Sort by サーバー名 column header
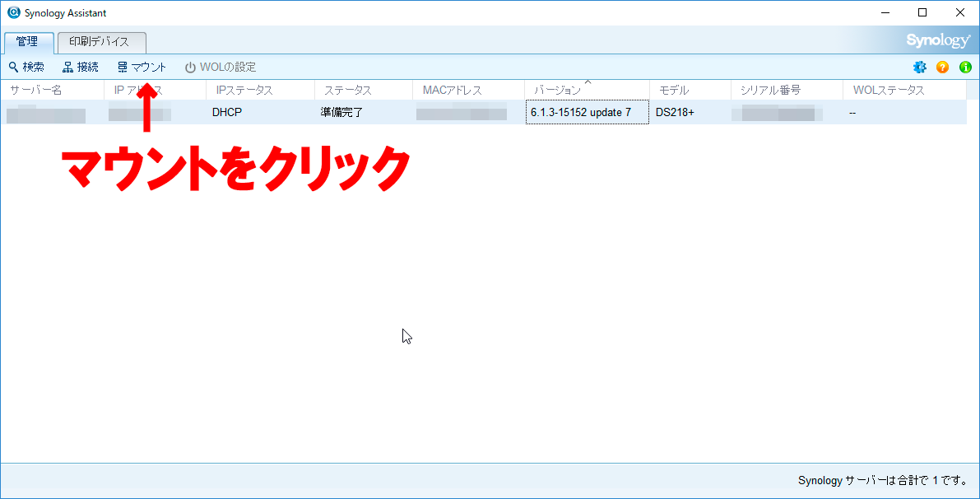This screenshot has width=980, height=499. [53, 90]
